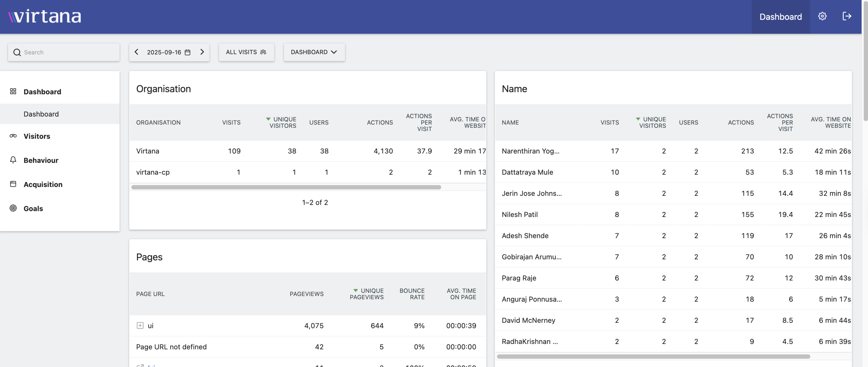This screenshot has height=367, width=868.
Task: Click the Pages widget title
Action: point(149,257)
